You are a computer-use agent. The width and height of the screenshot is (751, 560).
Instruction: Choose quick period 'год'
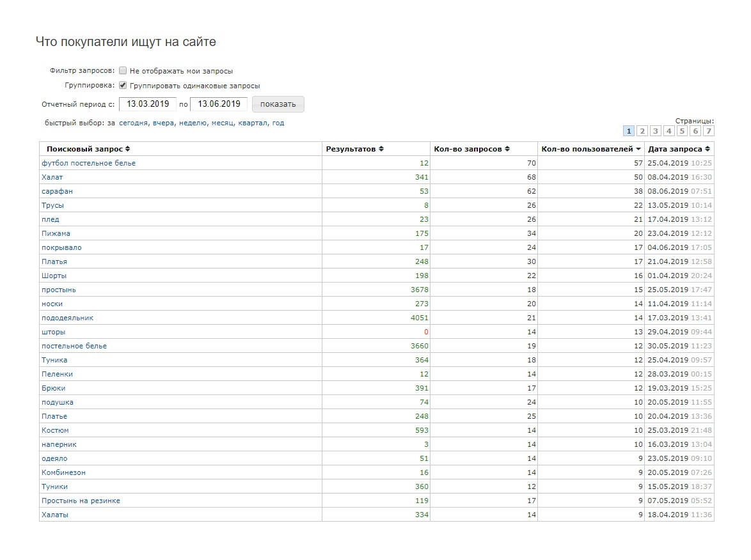pyautogui.click(x=278, y=123)
